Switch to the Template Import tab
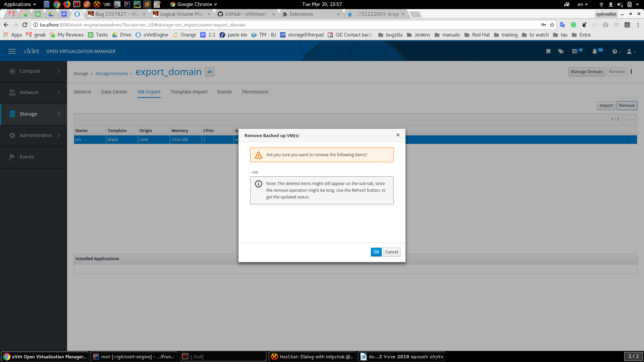 tap(189, 92)
